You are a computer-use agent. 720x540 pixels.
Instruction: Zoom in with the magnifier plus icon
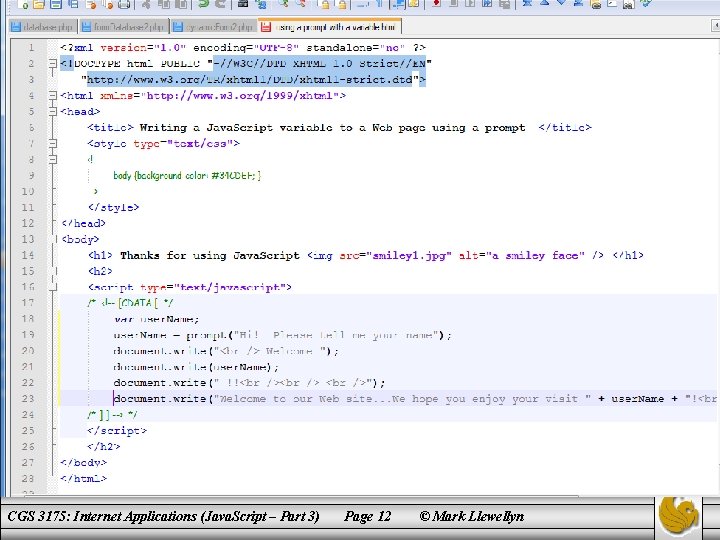[283, 4]
